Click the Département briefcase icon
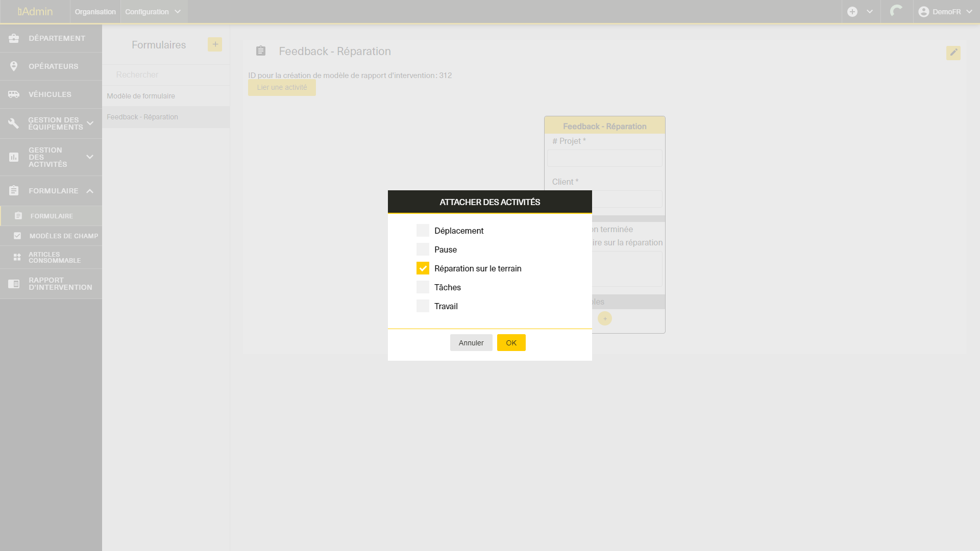 [x=14, y=38]
